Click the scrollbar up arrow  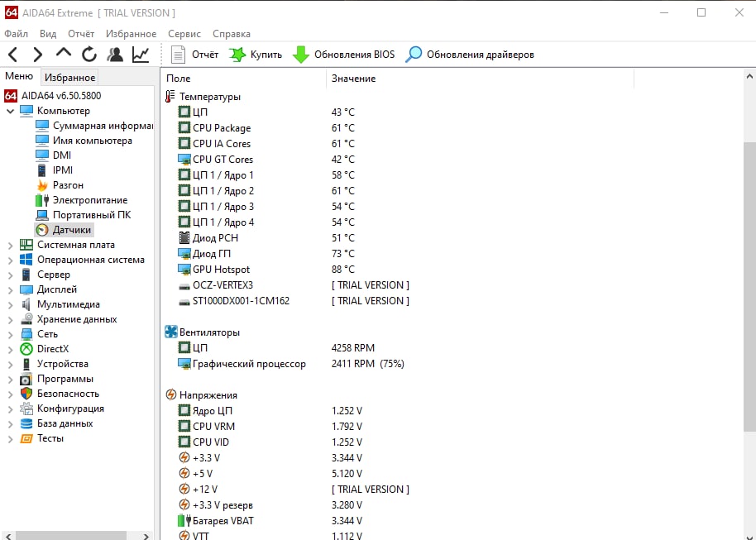(x=749, y=76)
